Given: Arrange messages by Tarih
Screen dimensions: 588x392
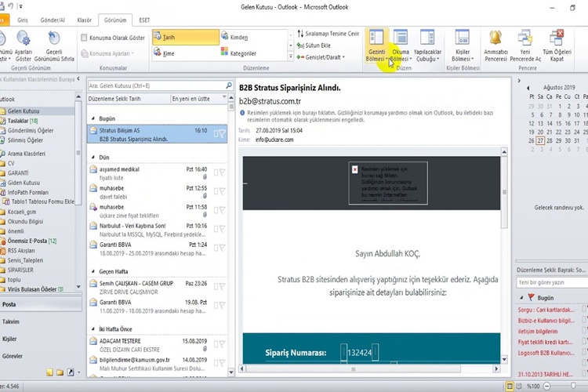Looking at the screenshot, I should click(186, 37).
